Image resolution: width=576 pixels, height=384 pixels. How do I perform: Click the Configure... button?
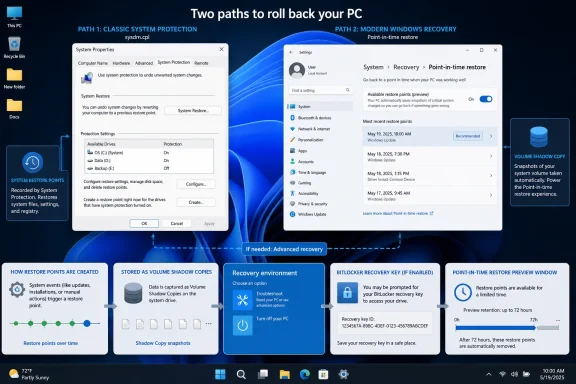click(x=196, y=184)
